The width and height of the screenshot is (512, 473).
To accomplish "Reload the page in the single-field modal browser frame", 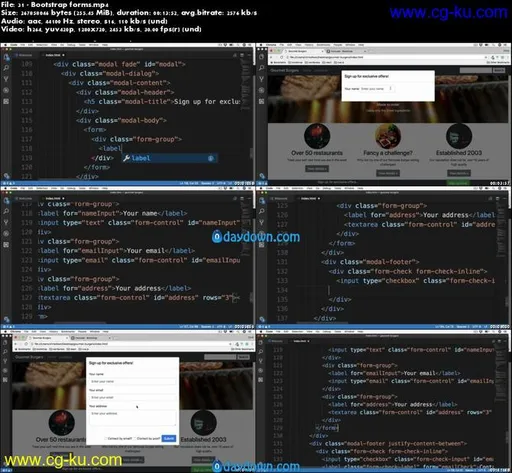I will [282, 57].
